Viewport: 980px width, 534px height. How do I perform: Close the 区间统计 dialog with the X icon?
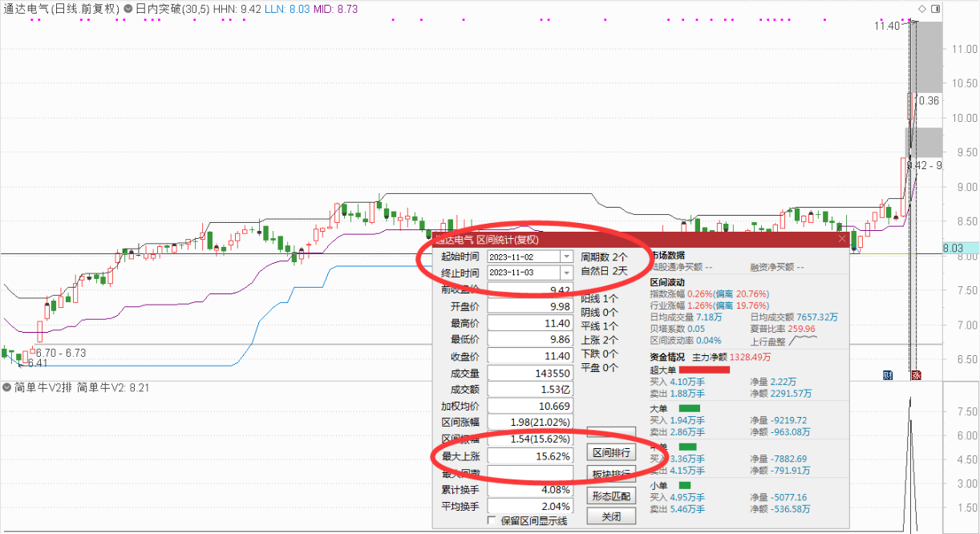(x=841, y=239)
